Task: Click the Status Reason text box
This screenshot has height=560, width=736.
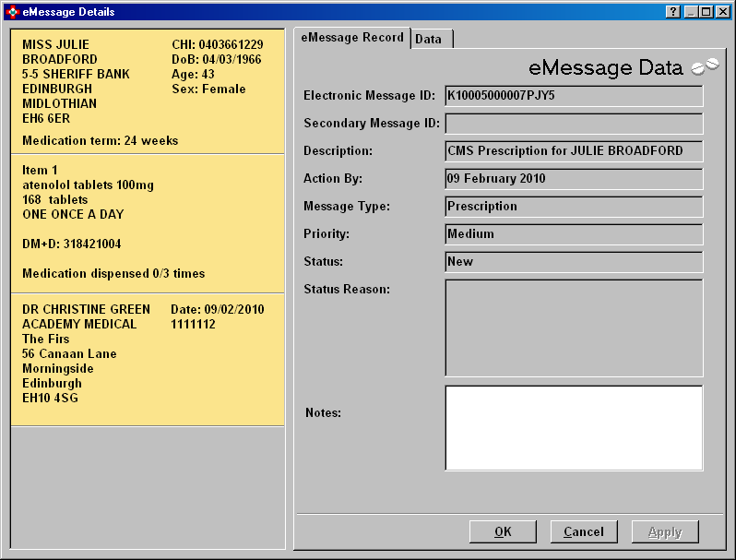Action: coord(574,328)
